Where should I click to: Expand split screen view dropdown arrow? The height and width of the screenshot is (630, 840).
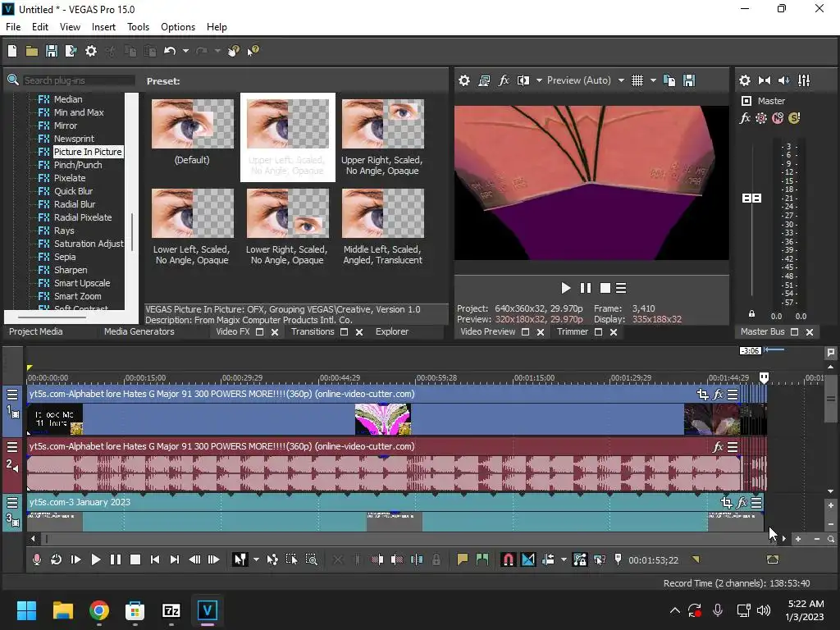coord(539,80)
